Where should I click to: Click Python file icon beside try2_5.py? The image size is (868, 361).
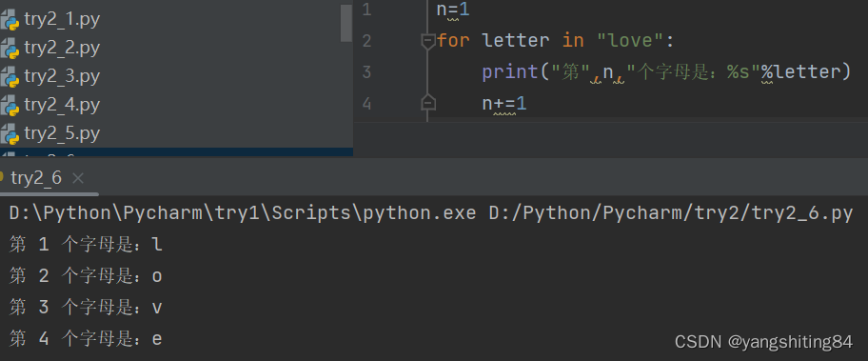coord(10,134)
